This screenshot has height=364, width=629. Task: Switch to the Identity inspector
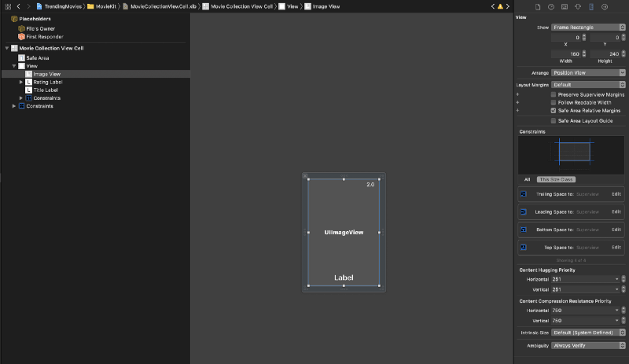565,6
